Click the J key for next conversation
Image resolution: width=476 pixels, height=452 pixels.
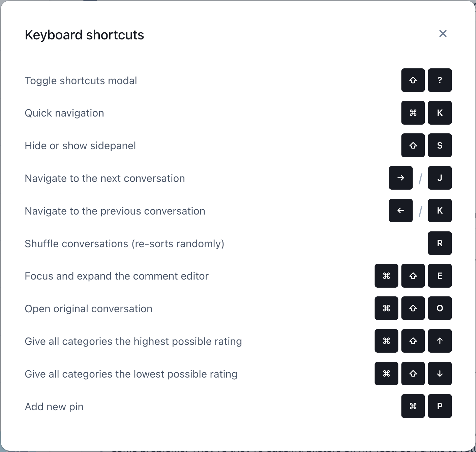tap(440, 178)
